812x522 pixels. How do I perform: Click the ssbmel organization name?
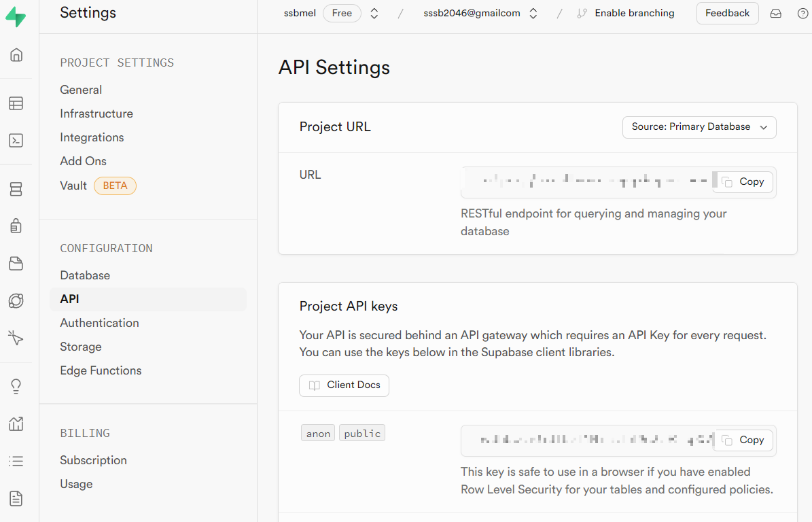[x=300, y=13]
